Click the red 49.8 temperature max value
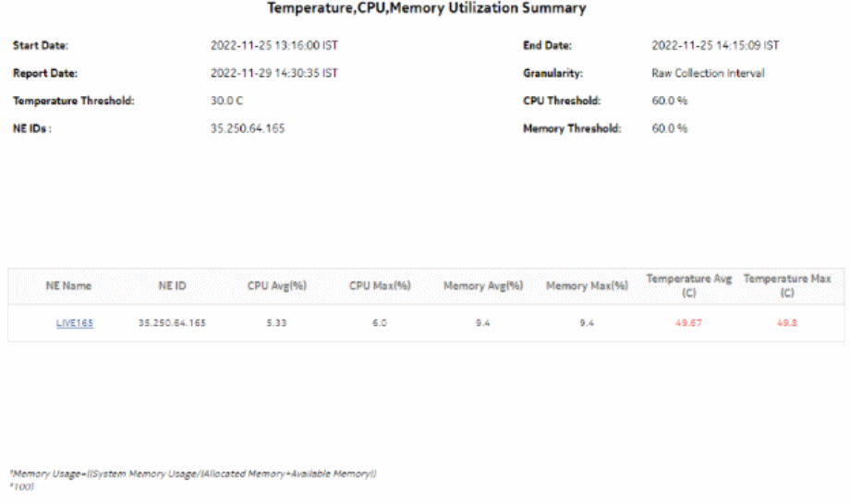 787,324
